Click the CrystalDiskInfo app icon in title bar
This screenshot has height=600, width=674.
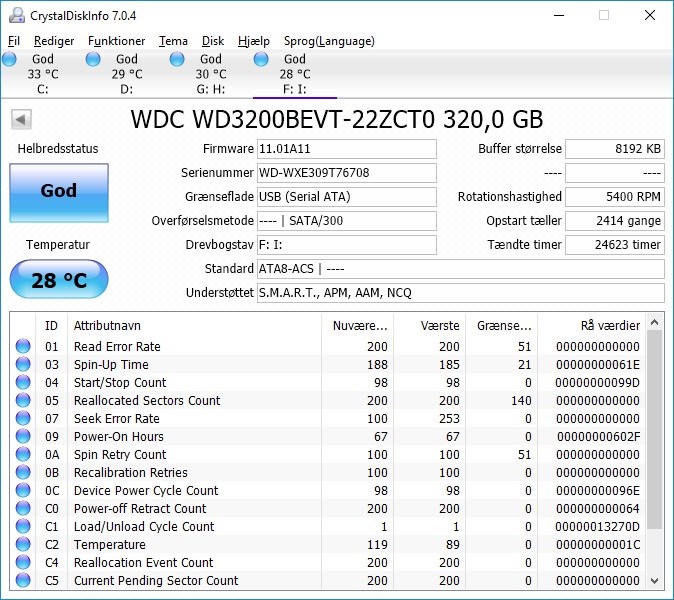click(x=17, y=15)
